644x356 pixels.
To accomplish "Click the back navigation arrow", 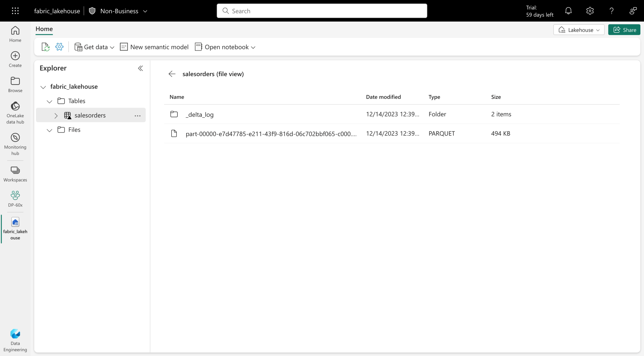I will 172,74.
